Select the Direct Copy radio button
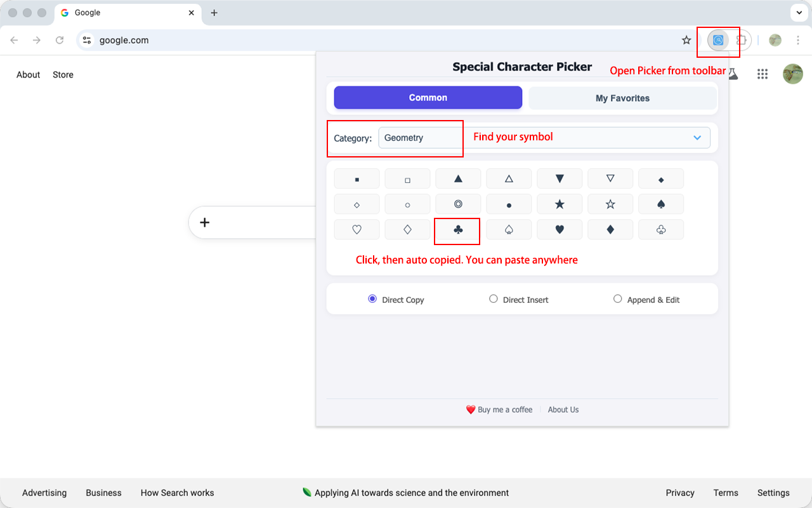The height and width of the screenshot is (508, 812). pyautogui.click(x=372, y=298)
